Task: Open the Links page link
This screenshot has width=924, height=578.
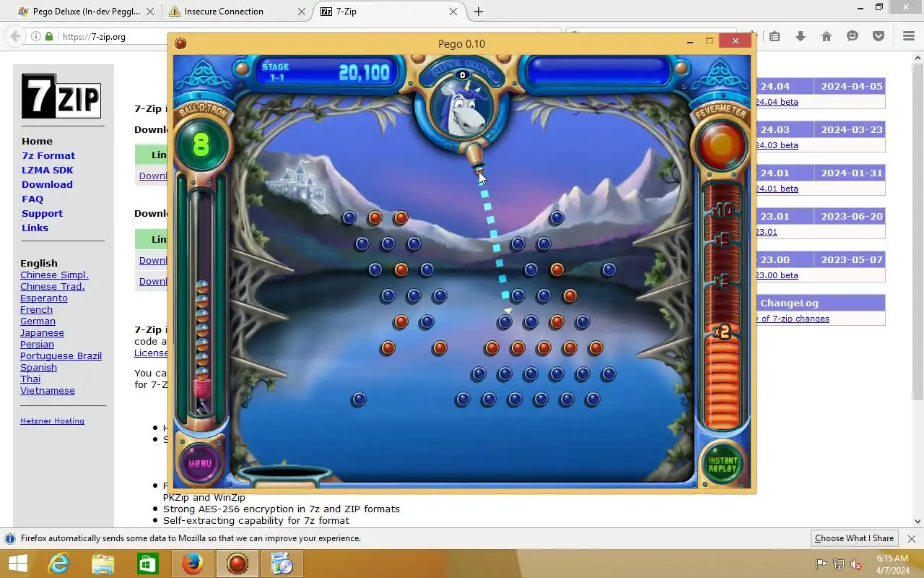Action: tap(35, 228)
